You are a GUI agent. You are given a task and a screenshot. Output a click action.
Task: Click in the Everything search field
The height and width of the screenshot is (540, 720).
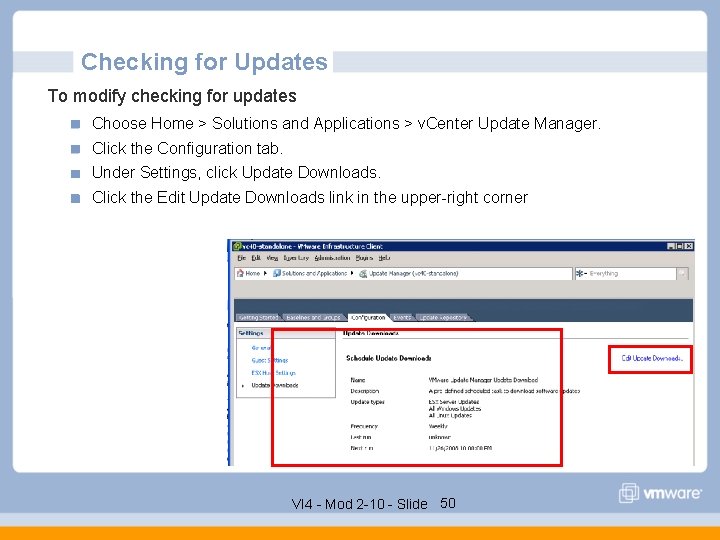point(632,274)
